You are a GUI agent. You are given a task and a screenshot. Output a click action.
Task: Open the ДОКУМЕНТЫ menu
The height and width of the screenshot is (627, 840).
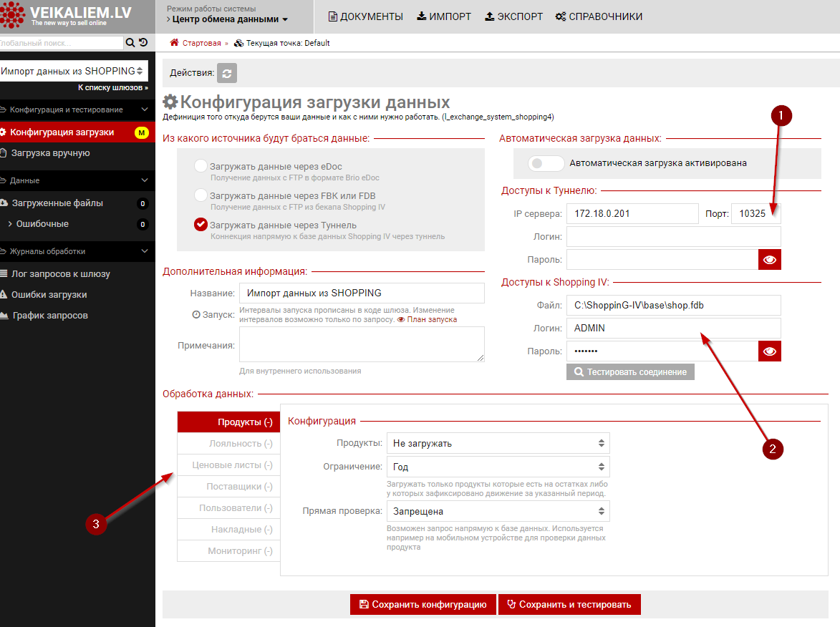pos(365,16)
